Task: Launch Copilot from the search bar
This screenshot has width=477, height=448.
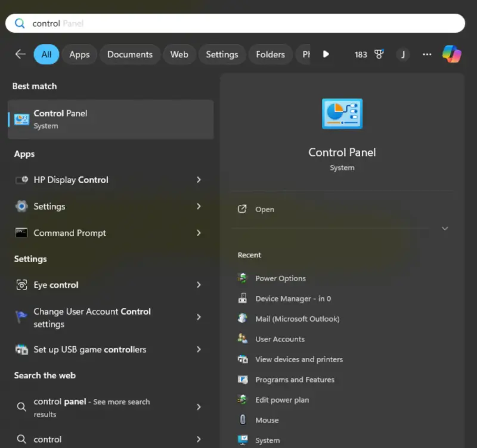Action: [x=451, y=54]
